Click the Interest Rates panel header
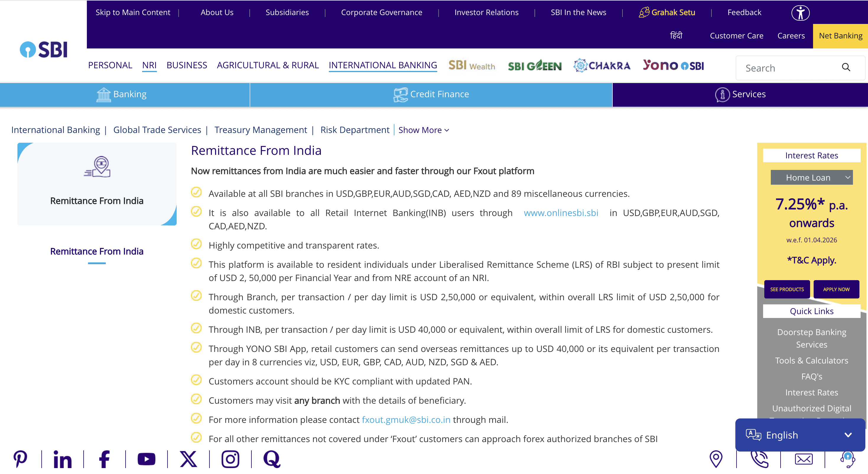 click(x=811, y=155)
